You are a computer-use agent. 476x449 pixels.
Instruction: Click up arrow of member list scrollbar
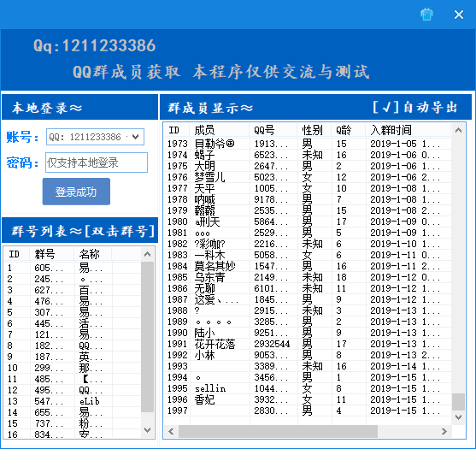[458, 131]
